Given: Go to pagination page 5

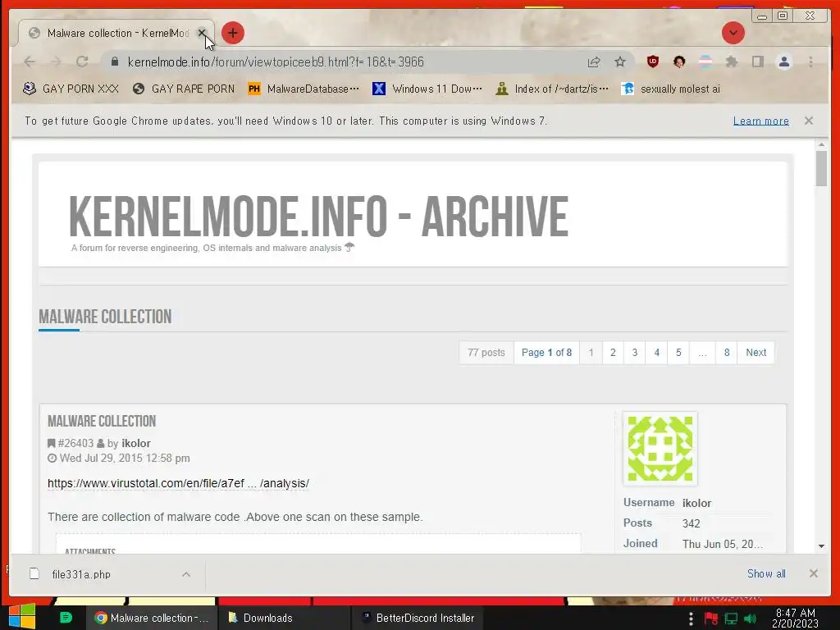Looking at the screenshot, I should pos(678,353).
